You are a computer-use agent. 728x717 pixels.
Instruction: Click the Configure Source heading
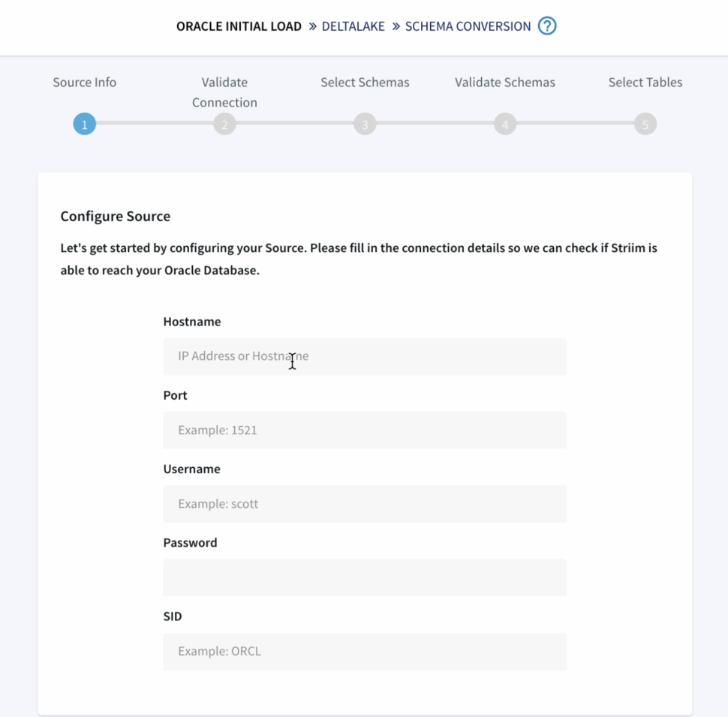tap(116, 217)
